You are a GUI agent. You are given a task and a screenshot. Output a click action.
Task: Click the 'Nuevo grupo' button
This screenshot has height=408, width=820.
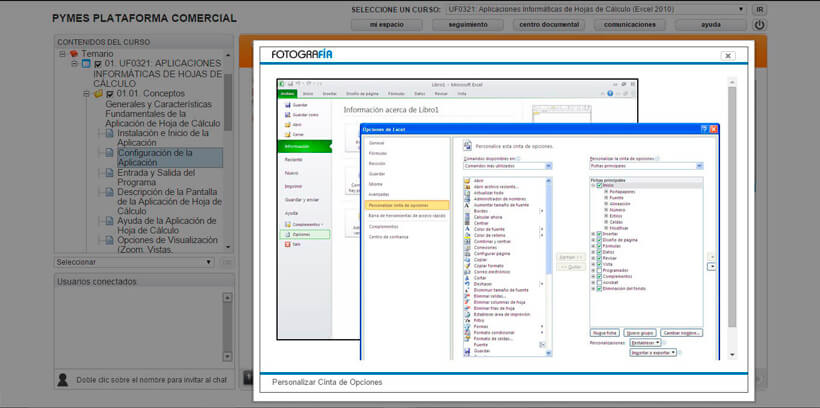(640, 333)
